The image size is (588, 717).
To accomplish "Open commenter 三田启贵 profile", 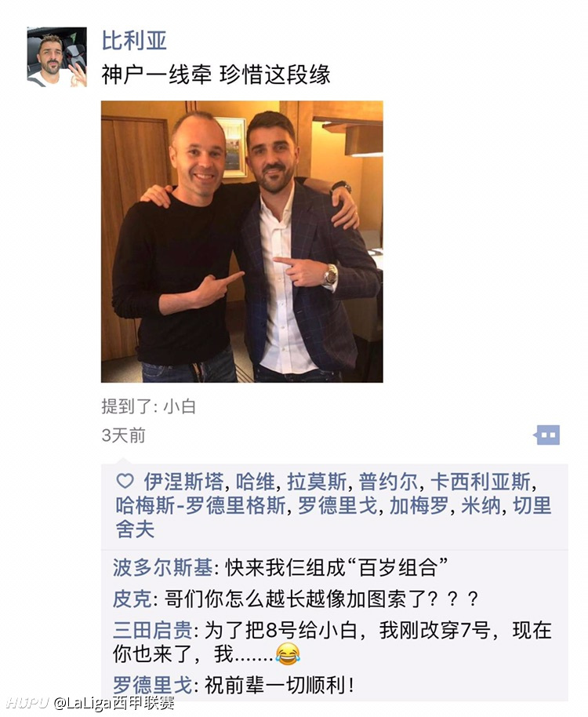I will pyautogui.click(x=153, y=630).
